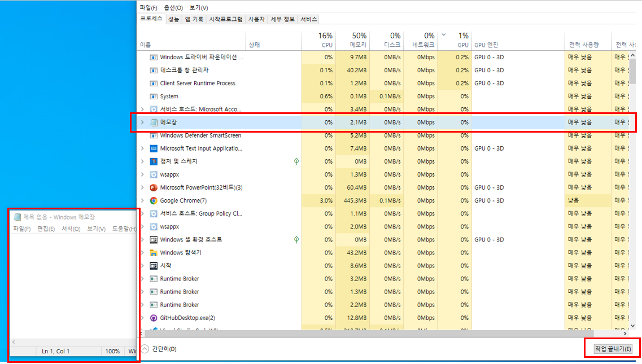Click the circled chevron icon next to 간단히

[x=145, y=349]
